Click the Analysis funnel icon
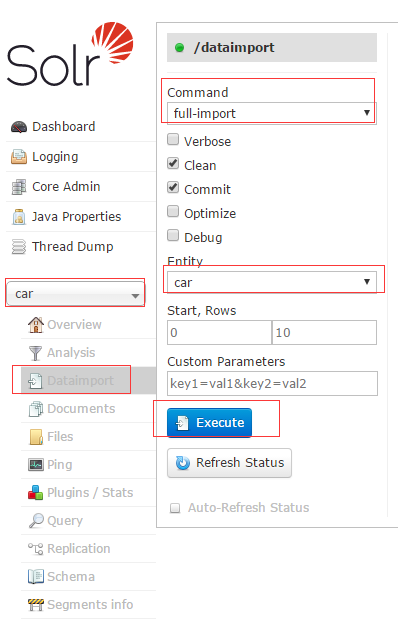The height and width of the screenshot is (631, 398). [35, 353]
